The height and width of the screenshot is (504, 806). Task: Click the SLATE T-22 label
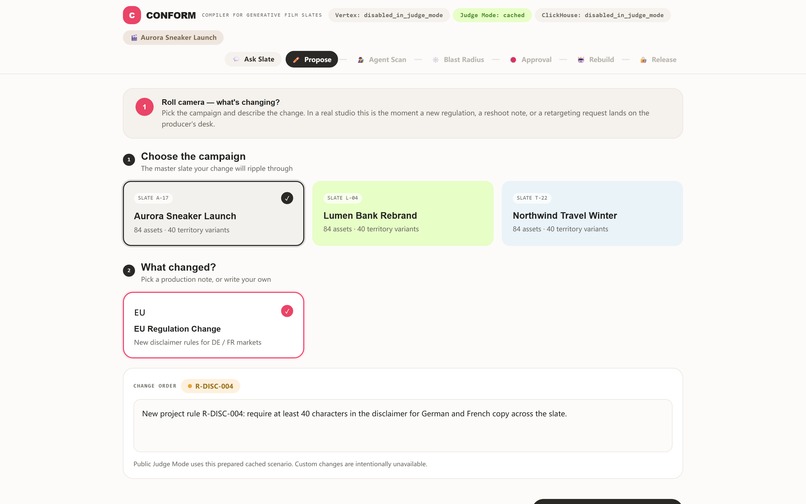[532, 198]
